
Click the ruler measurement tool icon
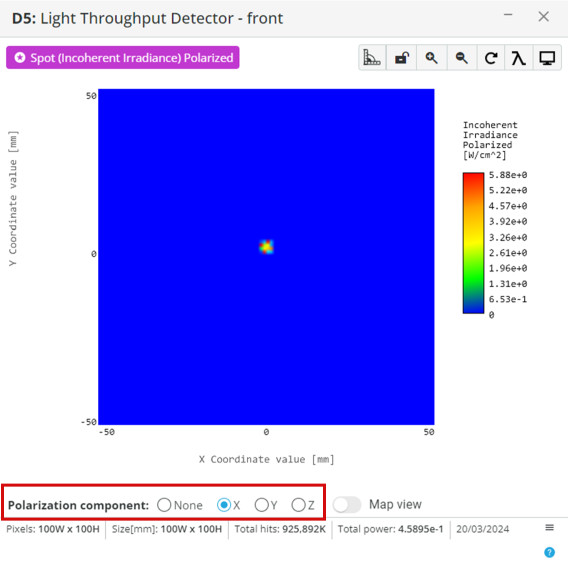pyautogui.click(x=372, y=58)
